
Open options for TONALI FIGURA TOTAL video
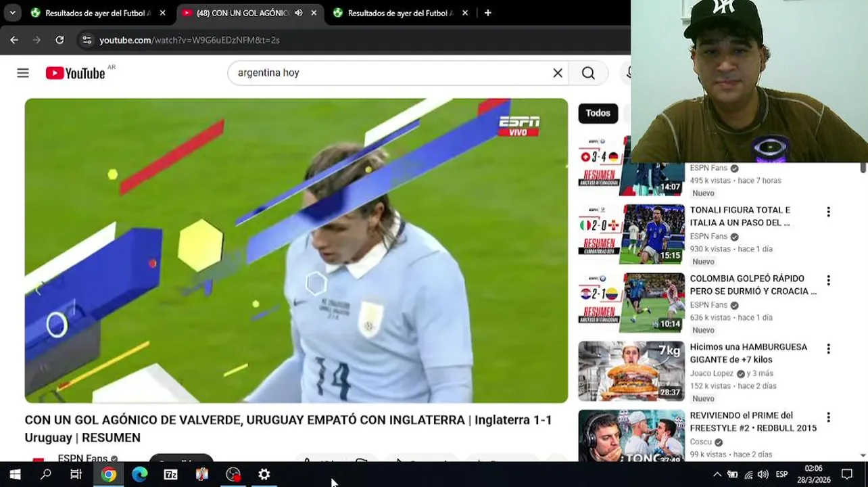[828, 212]
